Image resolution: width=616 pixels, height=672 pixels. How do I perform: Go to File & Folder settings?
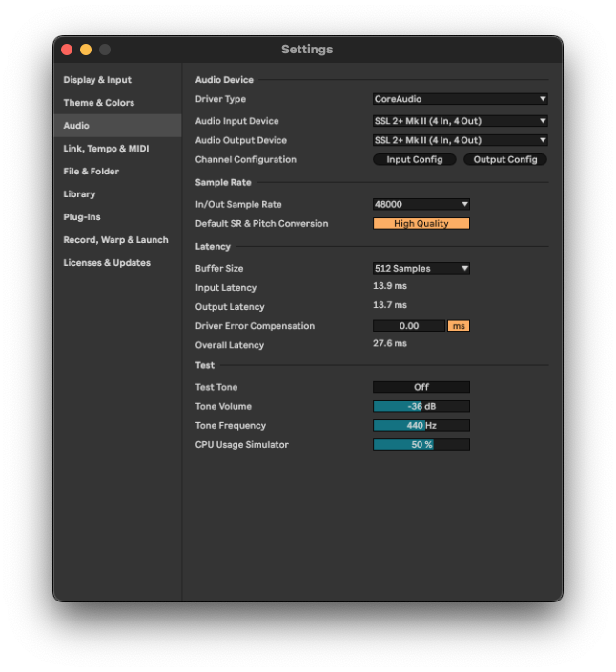tap(117, 172)
